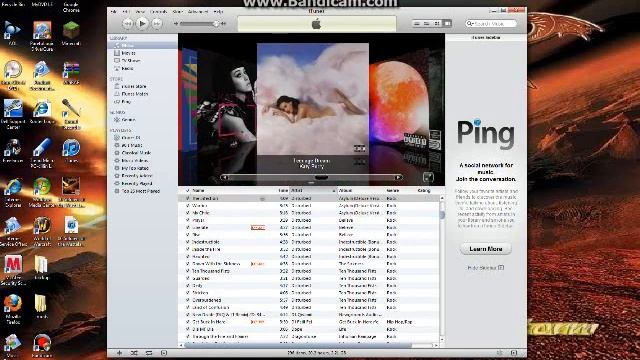Open the Help menu
The image size is (640, 360).
coord(219,12)
